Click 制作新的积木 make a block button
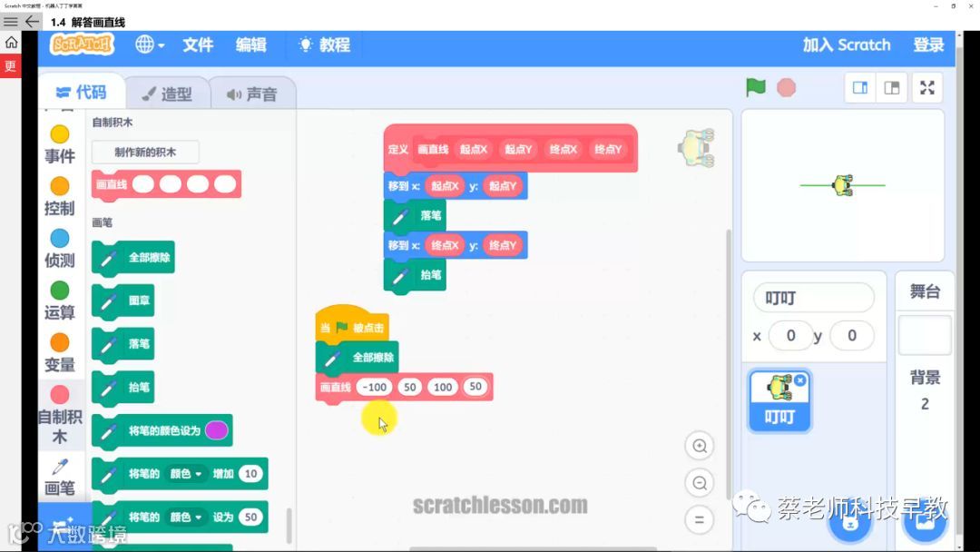This screenshot has width=980, height=552. click(145, 152)
